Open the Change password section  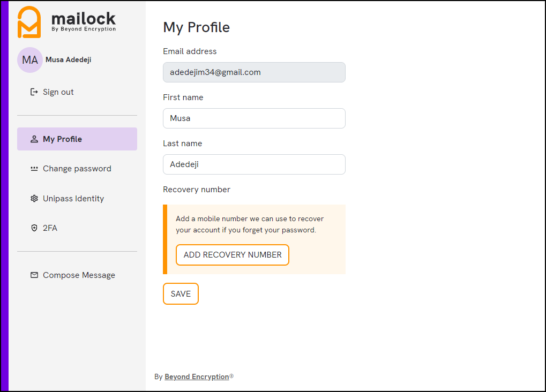tap(77, 168)
